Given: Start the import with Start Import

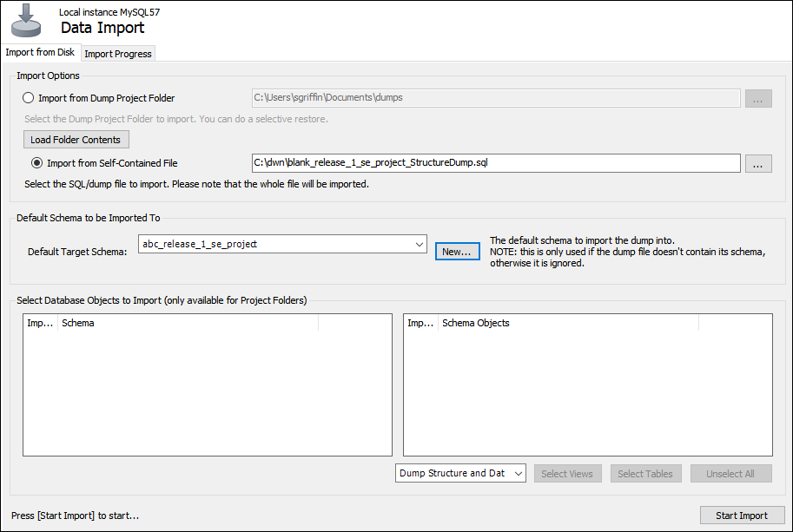Looking at the screenshot, I should tap(742, 516).
